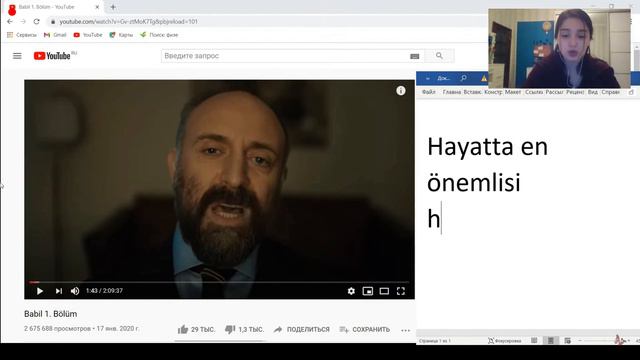Open a new Chrome tab
The width and height of the screenshot is (640, 360).
pyautogui.click(x=113, y=7)
